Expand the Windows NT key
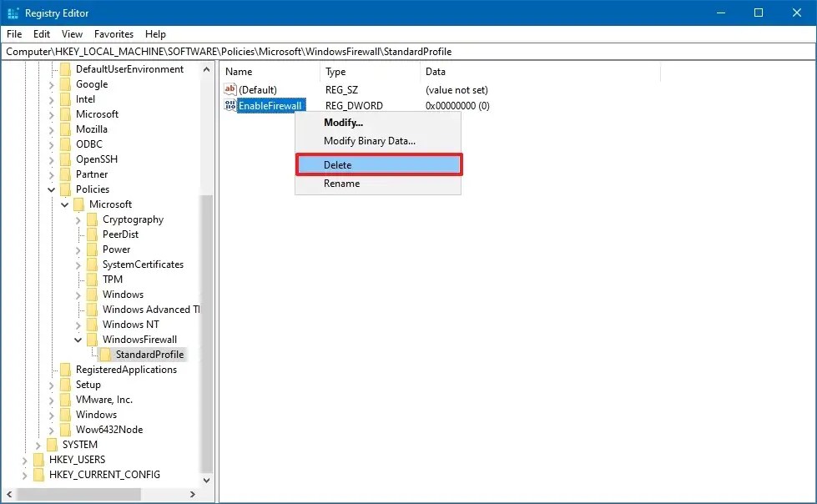 click(78, 324)
